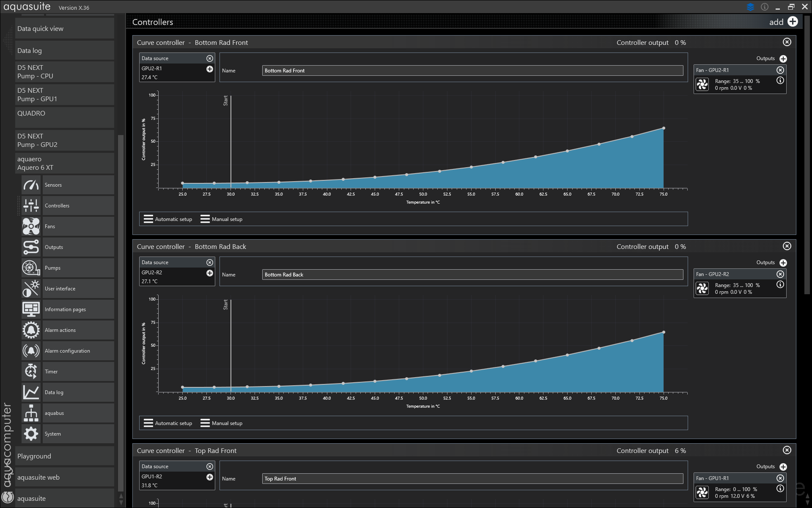
Task: Click the 75°C curve point on Bottom Rad Back
Action: coord(664,332)
